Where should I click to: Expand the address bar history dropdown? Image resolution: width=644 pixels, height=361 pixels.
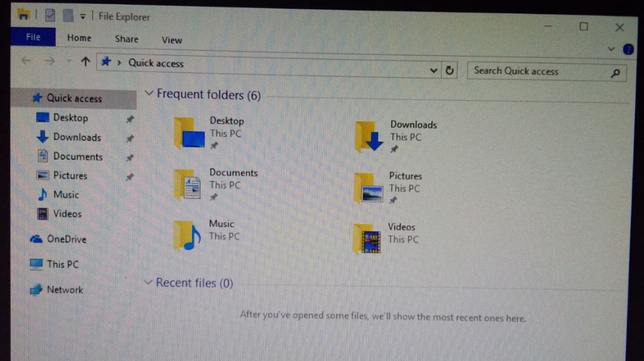[x=433, y=70]
